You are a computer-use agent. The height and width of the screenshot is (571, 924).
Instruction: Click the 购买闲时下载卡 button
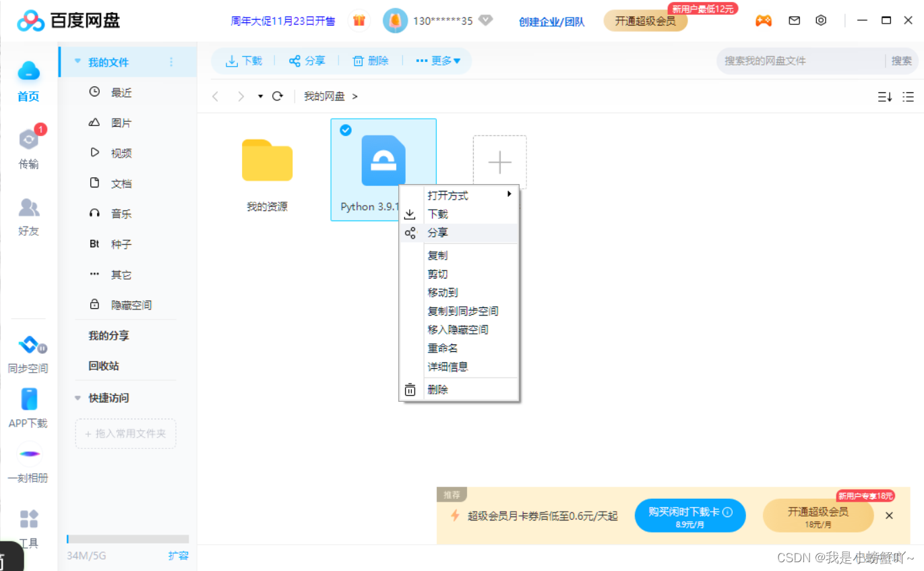click(x=690, y=516)
